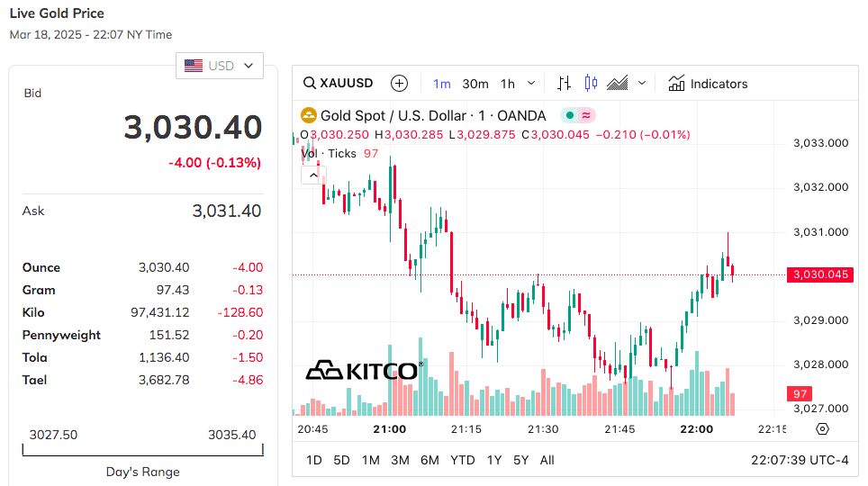Select the area chart style icon
The width and height of the screenshot is (868, 486).
[617, 84]
